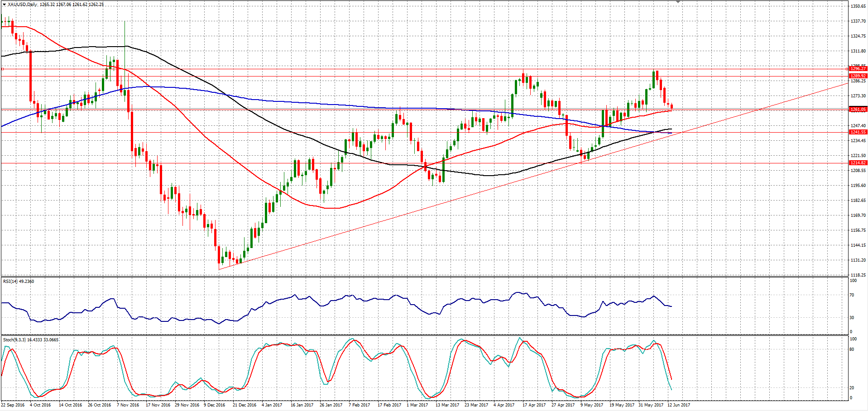Click the 9 Dec 2016 date label
The width and height of the screenshot is (868, 411).
[214, 405]
